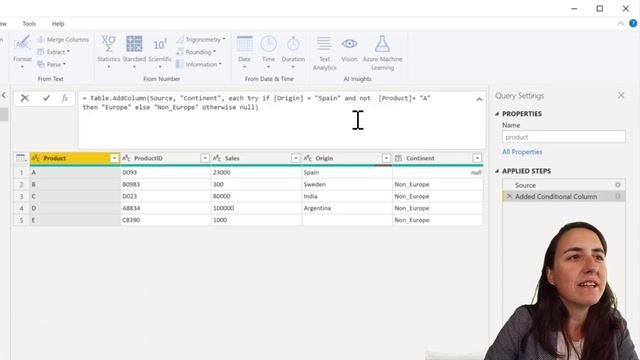Screen dimensions: 640x360
Task: Select the B0983 ProductID cell
Action: [166, 184]
